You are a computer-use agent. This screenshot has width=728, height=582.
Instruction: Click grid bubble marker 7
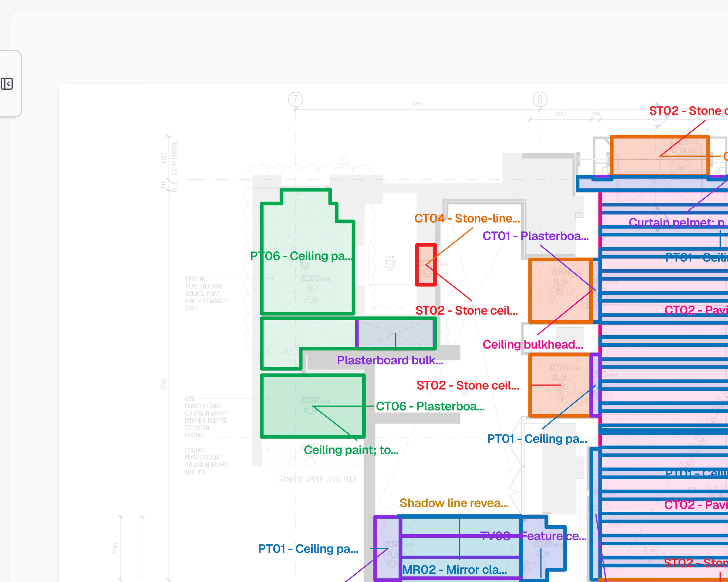(x=295, y=99)
